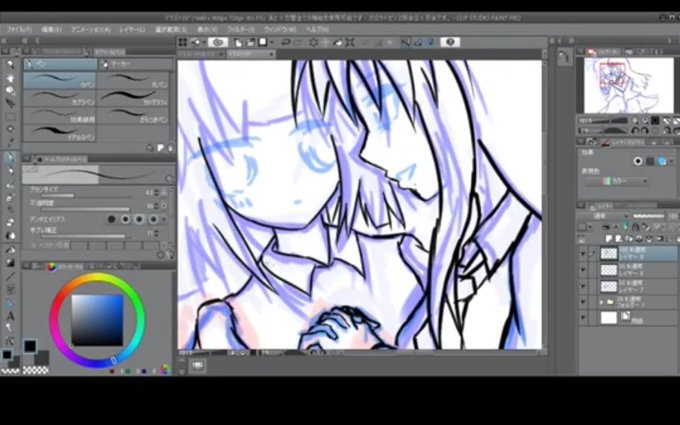The height and width of the screenshot is (425, 680).
Task: Click the Undo arrow icon
Action: coord(285,42)
